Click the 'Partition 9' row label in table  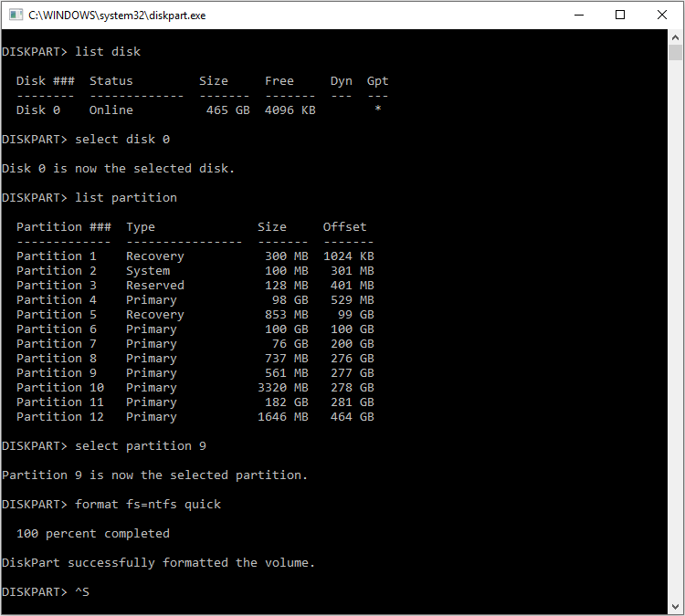tap(57, 373)
